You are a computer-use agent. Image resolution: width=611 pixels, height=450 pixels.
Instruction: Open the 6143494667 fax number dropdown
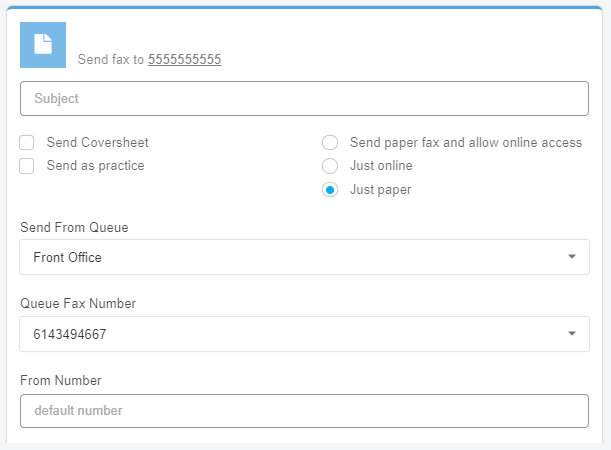point(290,334)
